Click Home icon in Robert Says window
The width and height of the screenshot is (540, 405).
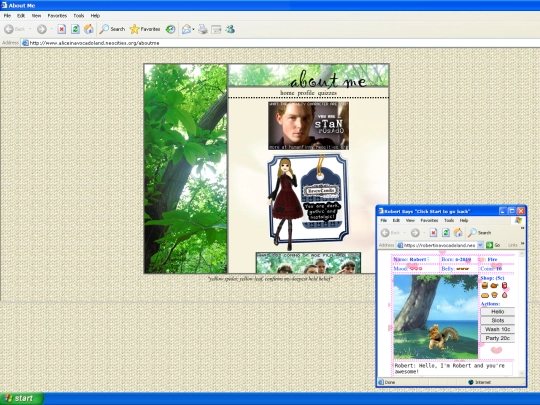(458, 233)
